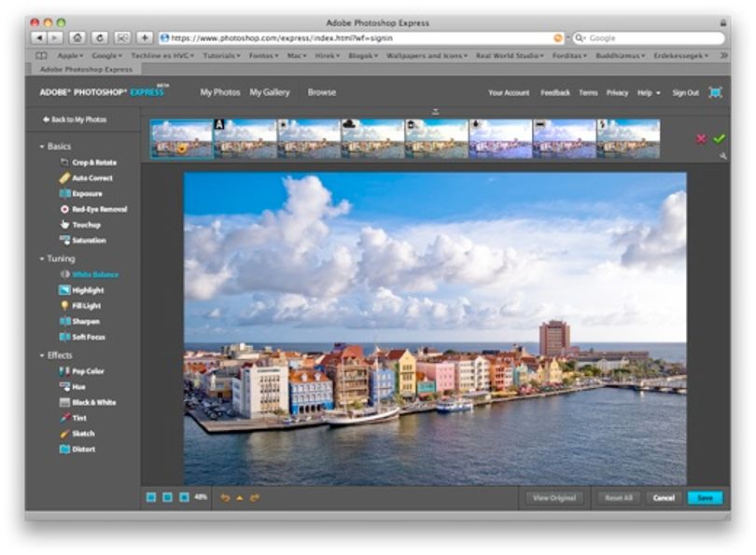
Task: Open the Help dropdown menu
Action: point(649,92)
